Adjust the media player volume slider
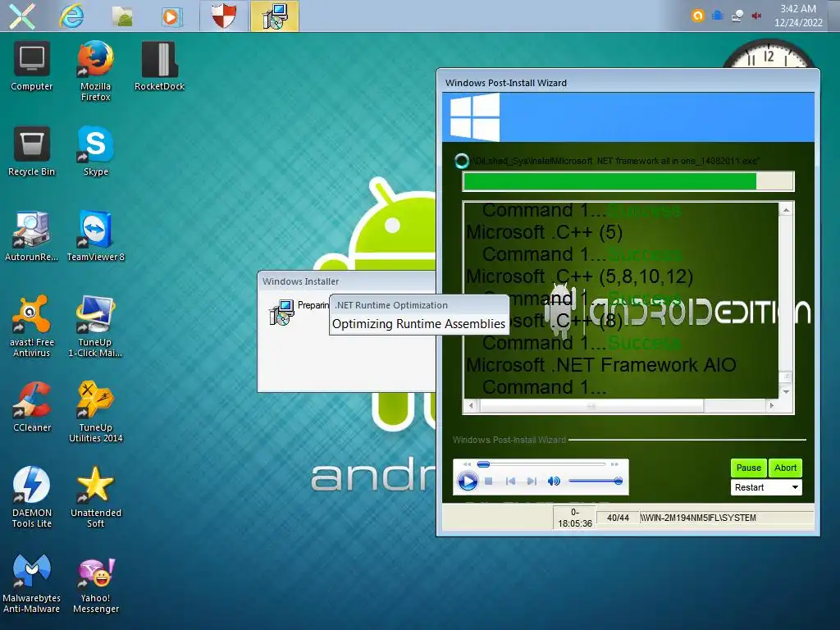 point(596,481)
